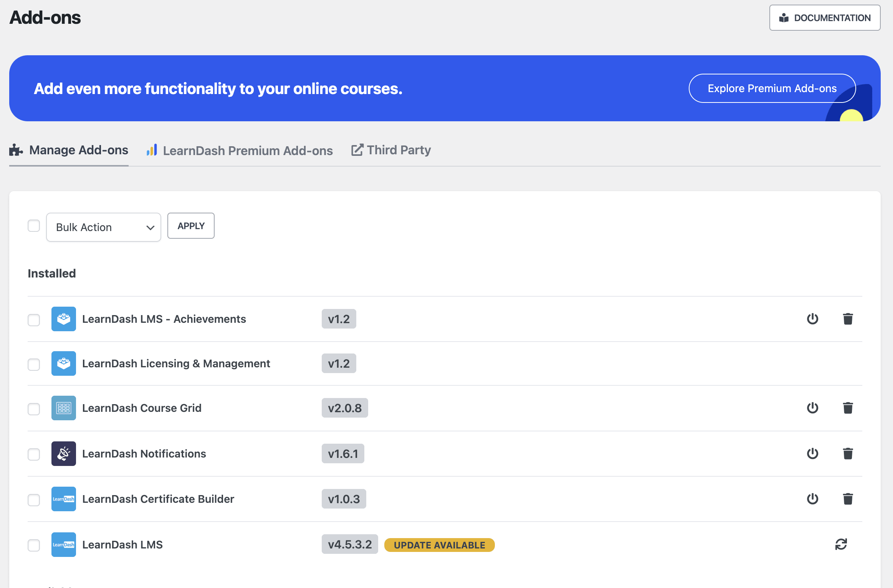The height and width of the screenshot is (588, 893).
Task: Delete LearnDash LMS - Achievements trash icon
Action: click(x=848, y=319)
